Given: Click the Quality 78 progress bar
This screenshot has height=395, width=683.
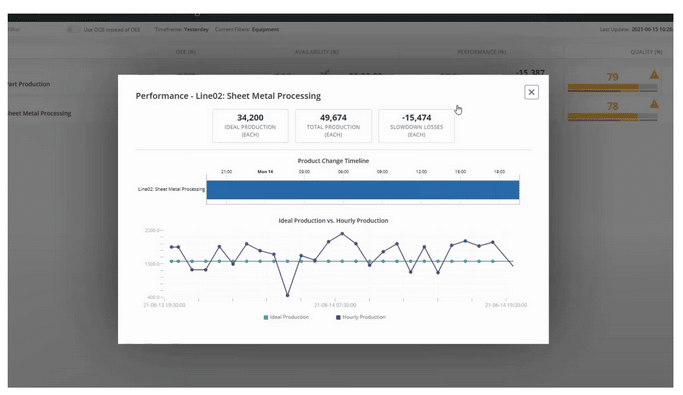Looking at the screenshot, I should click(x=612, y=117).
